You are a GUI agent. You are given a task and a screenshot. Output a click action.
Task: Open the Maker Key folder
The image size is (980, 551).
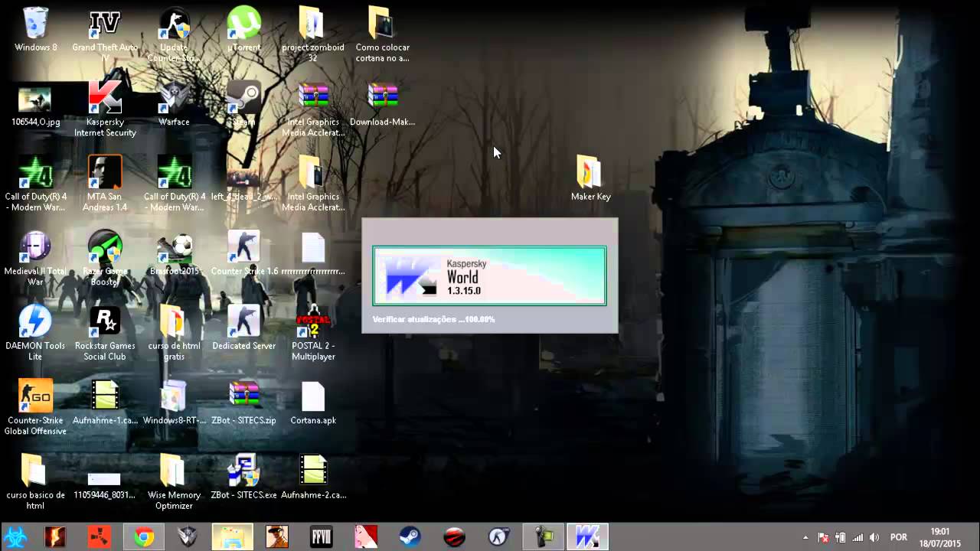pyautogui.click(x=590, y=172)
